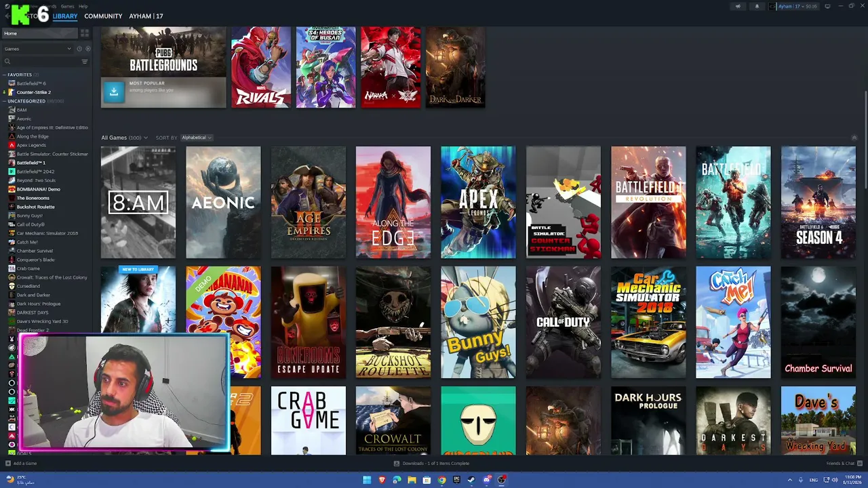
Task: Open the weather widget on taskbar
Action: (x=20, y=480)
